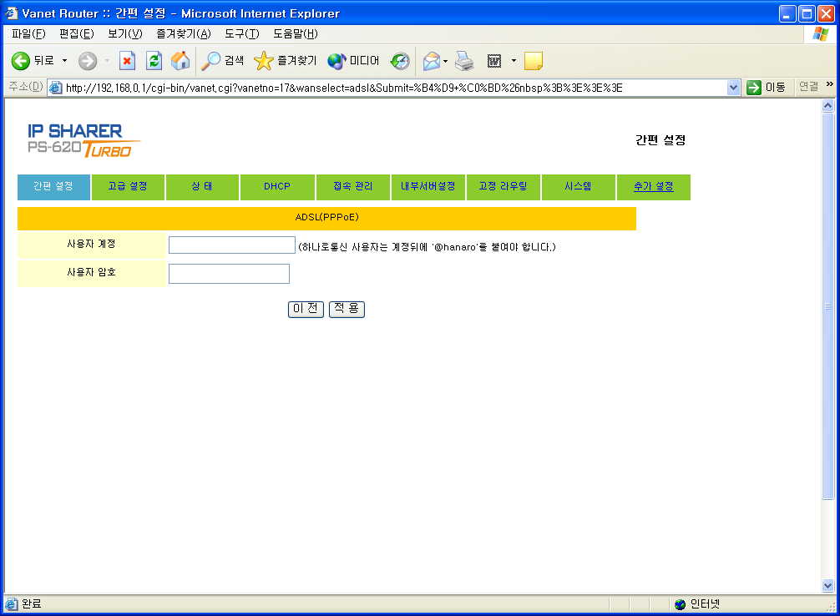Image resolution: width=840 pixels, height=616 pixels.
Task: Open the 도구(T) menu
Action: (241, 34)
